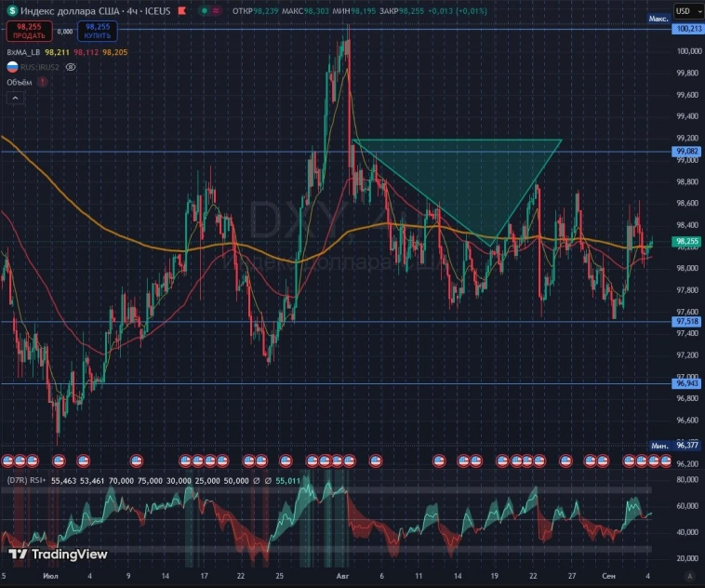This screenshot has width=705, height=588.
Task: Toggle the market status pill indicator
Action: [207, 10]
